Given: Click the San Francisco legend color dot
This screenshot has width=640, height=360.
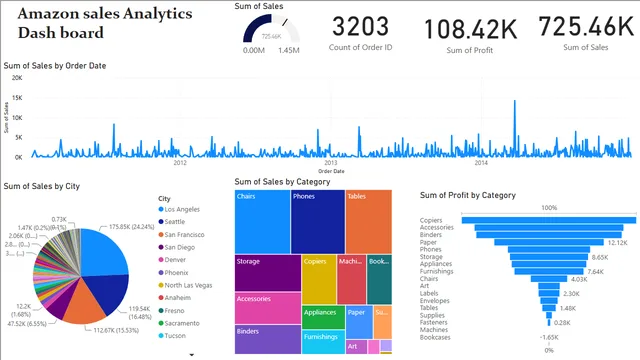Looking at the screenshot, I should [x=161, y=235].
